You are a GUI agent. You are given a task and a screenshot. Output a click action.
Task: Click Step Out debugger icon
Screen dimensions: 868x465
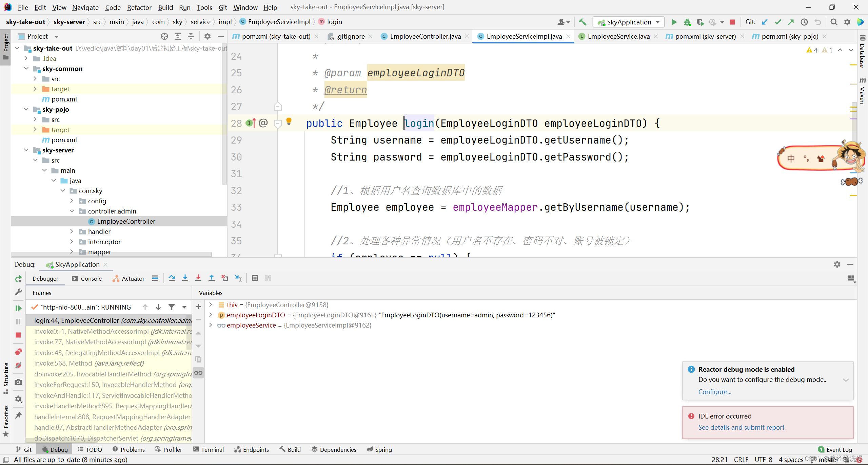coord(211,278)
